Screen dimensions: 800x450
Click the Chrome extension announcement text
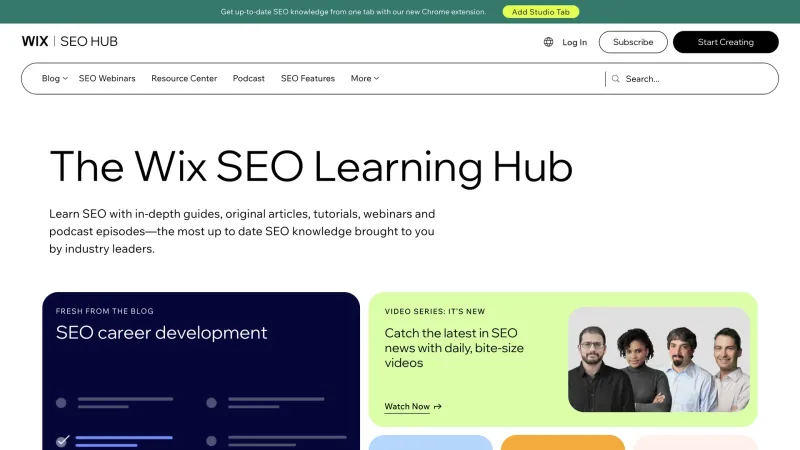point(353,12)
